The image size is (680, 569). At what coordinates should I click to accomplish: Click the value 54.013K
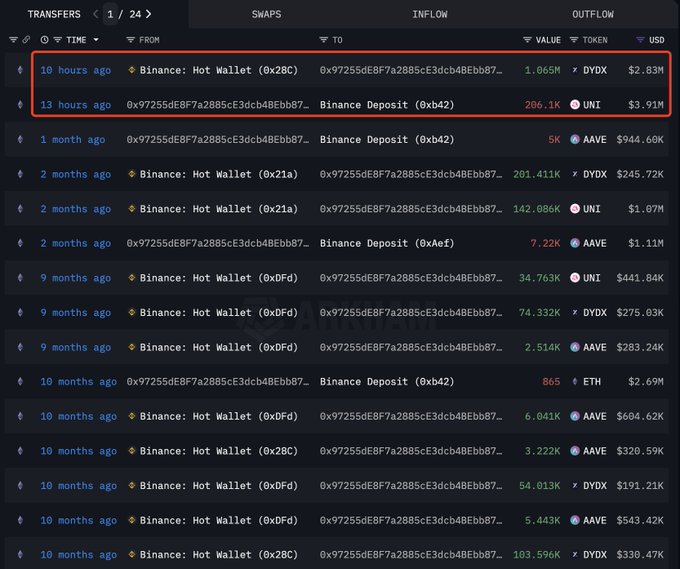[x=539, y=486]
